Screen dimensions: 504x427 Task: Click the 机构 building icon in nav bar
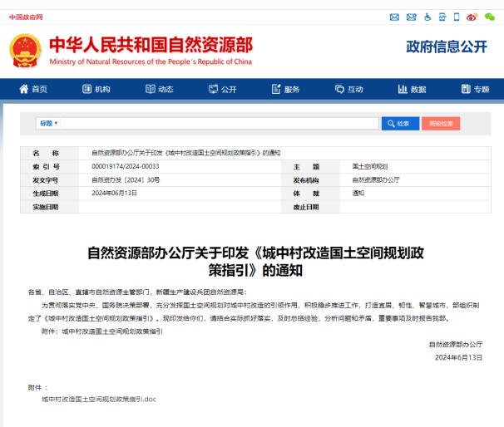pyautogui.click(x=86, y=89)
